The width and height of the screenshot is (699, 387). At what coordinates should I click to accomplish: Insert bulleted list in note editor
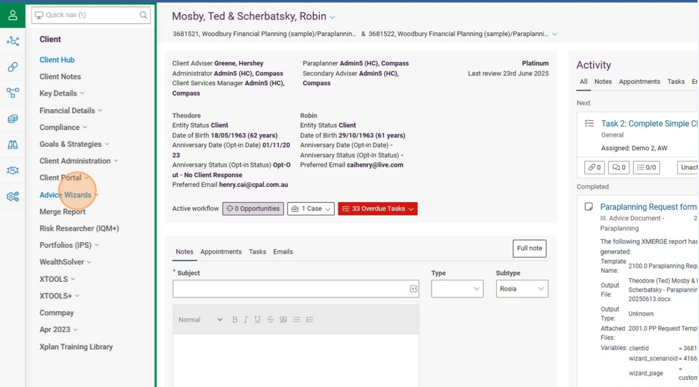pos(296,320)
